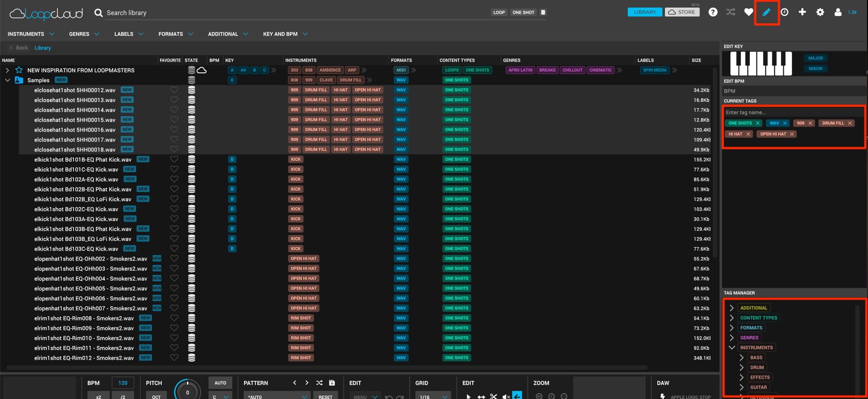868x399 pixels.
Task: Toggle the pencil tag editor icon
Action: (x=767, y=12)
